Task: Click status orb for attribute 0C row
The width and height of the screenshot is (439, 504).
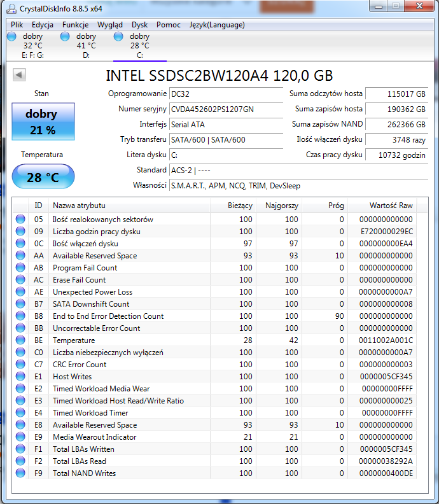Action: 20,243
